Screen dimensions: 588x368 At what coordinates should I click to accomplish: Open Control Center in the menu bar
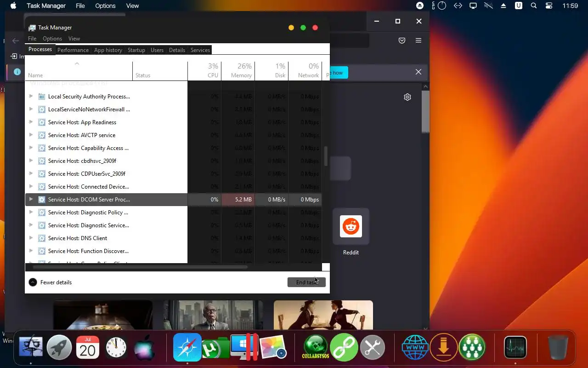(549, 6)
